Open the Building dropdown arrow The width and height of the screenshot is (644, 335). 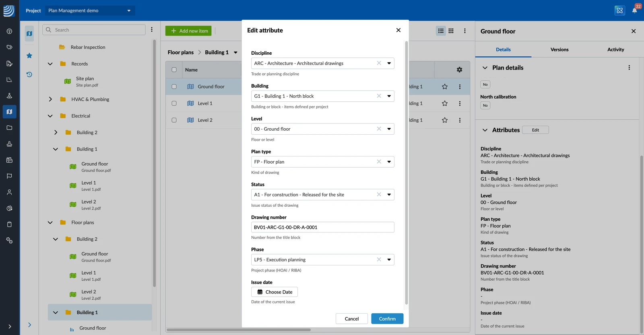pos(389,96)
